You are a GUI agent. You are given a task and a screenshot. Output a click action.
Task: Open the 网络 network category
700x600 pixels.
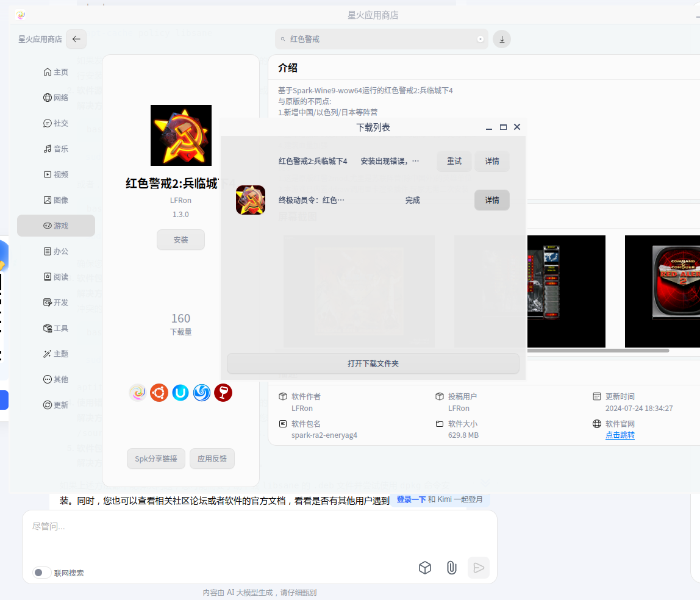click(56, 98)
